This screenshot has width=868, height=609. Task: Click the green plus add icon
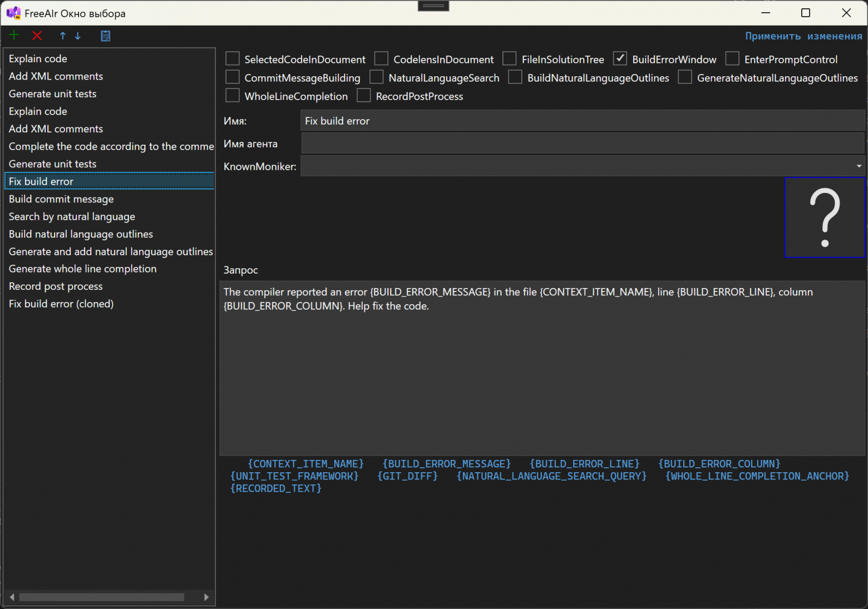tap(14, 36)
